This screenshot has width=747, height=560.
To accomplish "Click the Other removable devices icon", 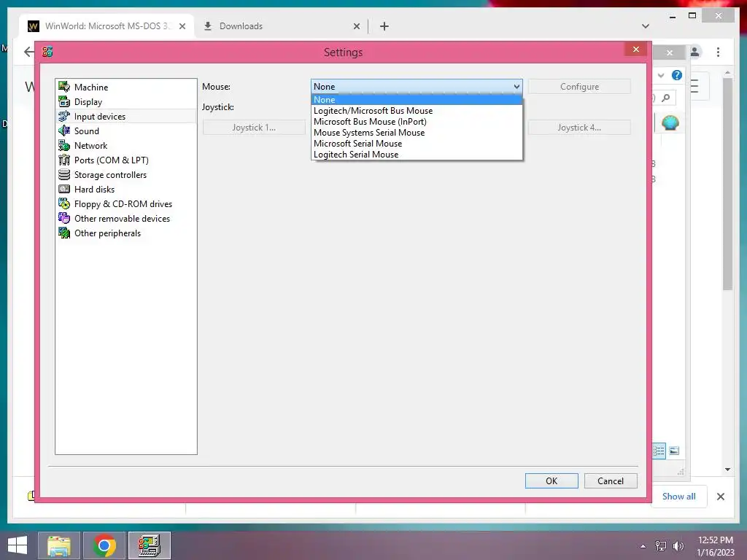I will (x=64, y=218).
